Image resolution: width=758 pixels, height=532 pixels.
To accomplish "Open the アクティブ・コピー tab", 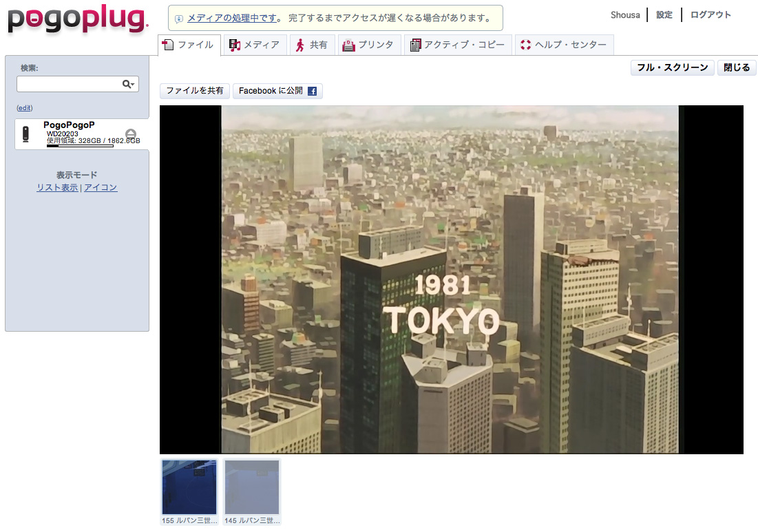I will point(457,45).
